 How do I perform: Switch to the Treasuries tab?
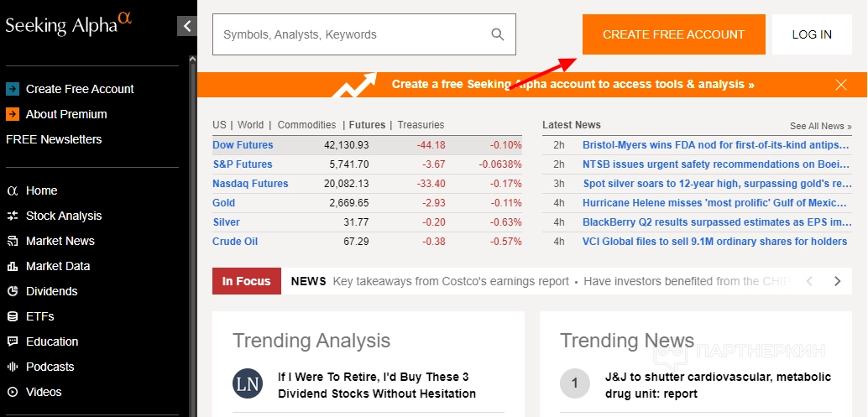pos(421,125)
